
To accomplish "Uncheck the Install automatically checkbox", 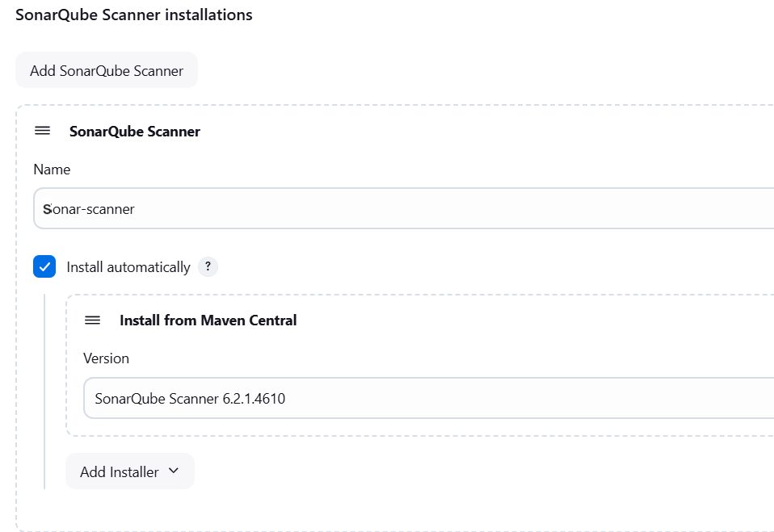I will pyautogui.click(x=44, y=266).
